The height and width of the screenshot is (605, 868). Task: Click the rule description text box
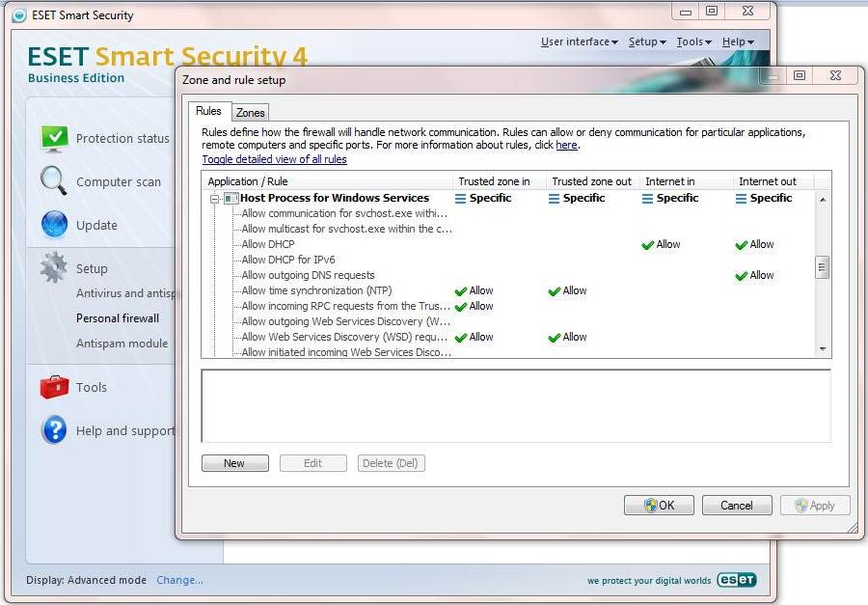[x=516, y=405]
